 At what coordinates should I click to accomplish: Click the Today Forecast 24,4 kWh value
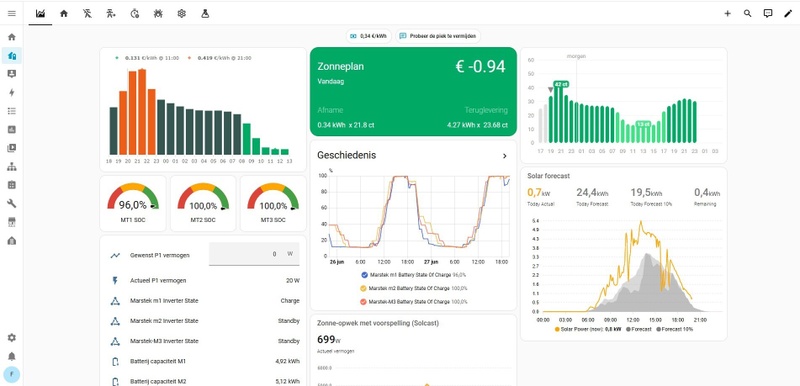[x=592, y=193]
